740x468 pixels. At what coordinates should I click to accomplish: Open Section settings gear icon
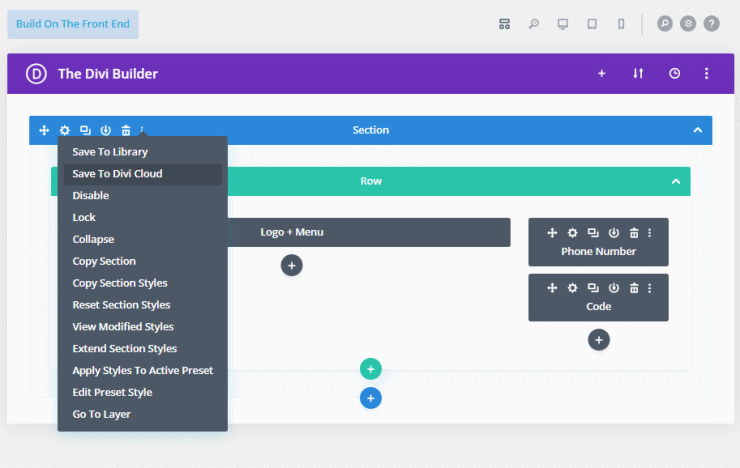[65, 130]
